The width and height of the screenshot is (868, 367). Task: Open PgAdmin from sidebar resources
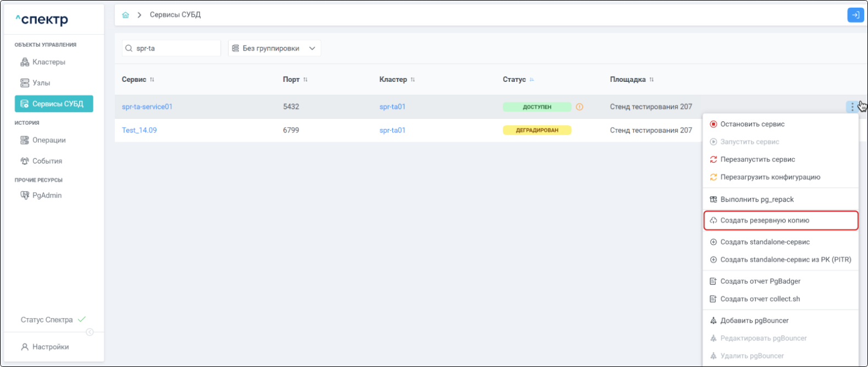pos(47,196)
